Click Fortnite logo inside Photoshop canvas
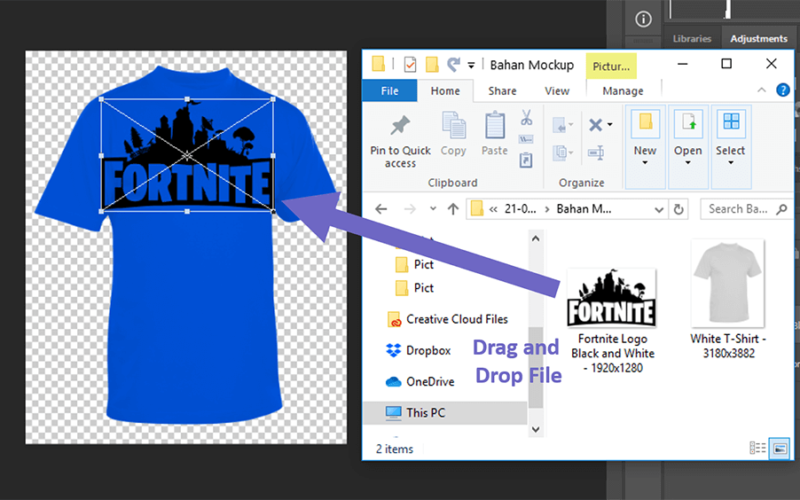 (x=187, y=155)
